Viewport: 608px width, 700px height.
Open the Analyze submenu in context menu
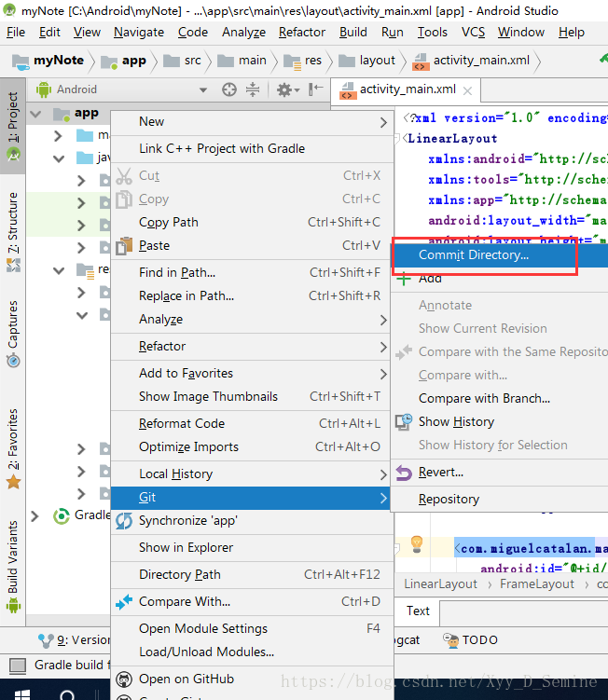click(252, 319)
